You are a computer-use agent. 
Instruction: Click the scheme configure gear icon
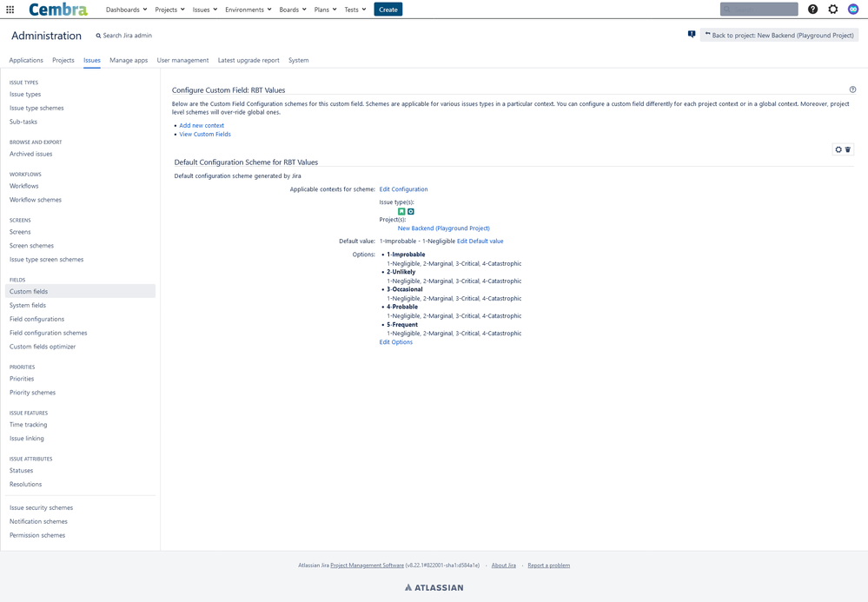click(838, 149)
